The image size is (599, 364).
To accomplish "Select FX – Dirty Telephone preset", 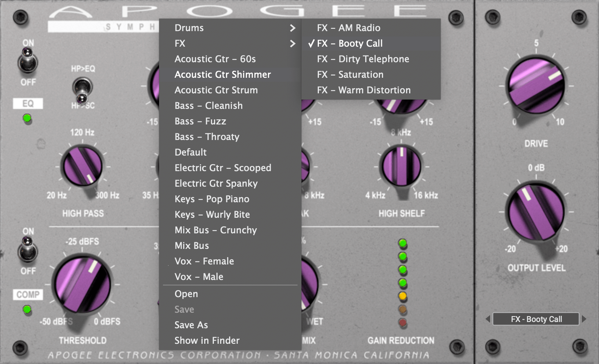I will point(371,59).
